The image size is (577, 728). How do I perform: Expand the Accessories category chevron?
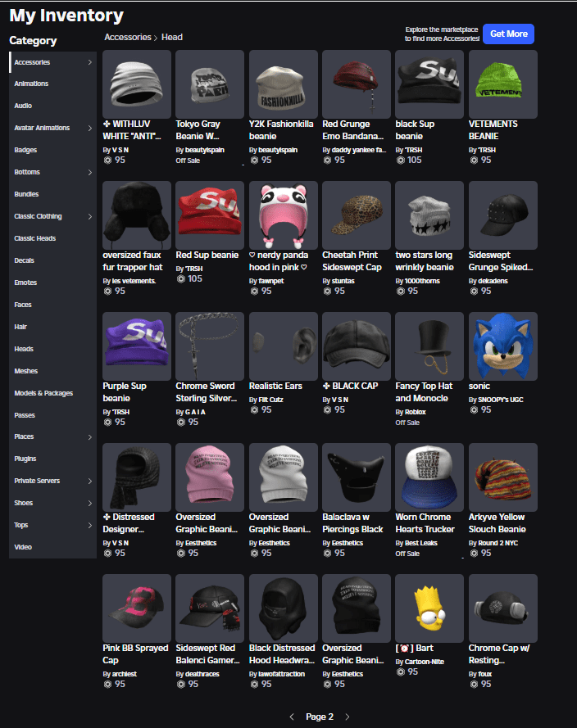pyautogui.click(x=89, y=62)
